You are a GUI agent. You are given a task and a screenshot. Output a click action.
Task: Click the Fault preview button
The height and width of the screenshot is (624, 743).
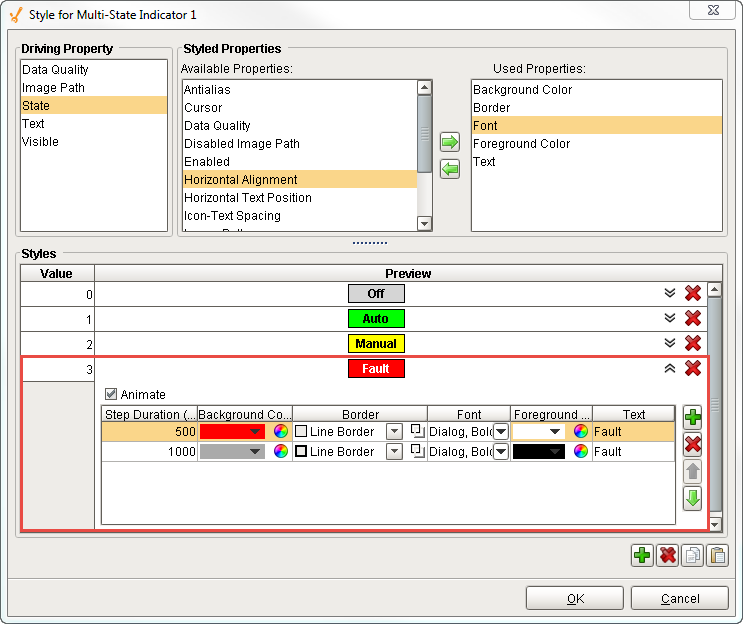click(x=376, y=369)
